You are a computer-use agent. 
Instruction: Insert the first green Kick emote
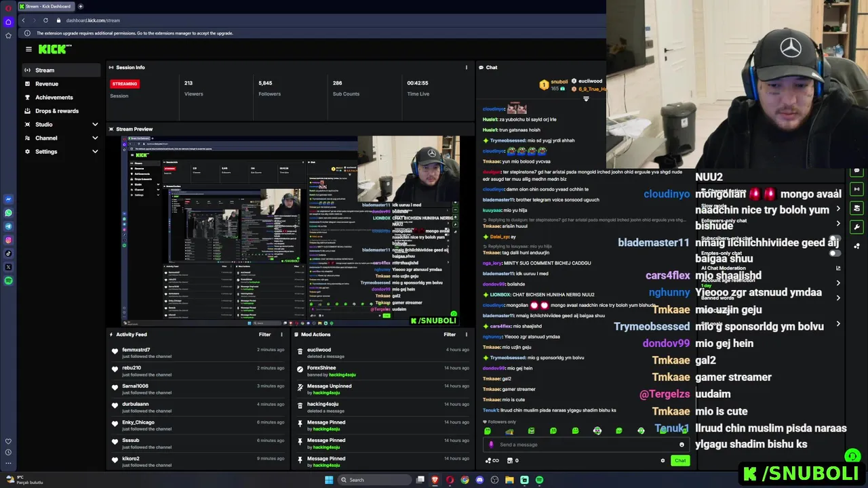coord(488,430)
